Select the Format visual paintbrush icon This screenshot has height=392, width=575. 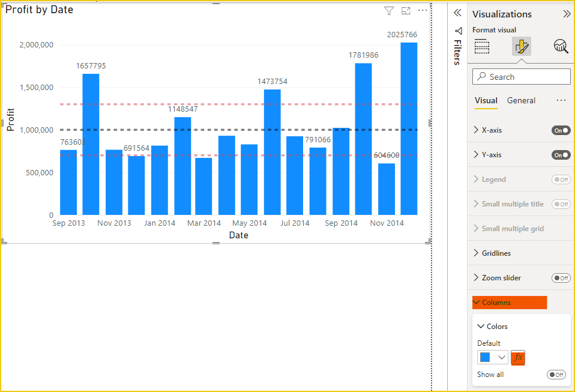coord(522,47)
